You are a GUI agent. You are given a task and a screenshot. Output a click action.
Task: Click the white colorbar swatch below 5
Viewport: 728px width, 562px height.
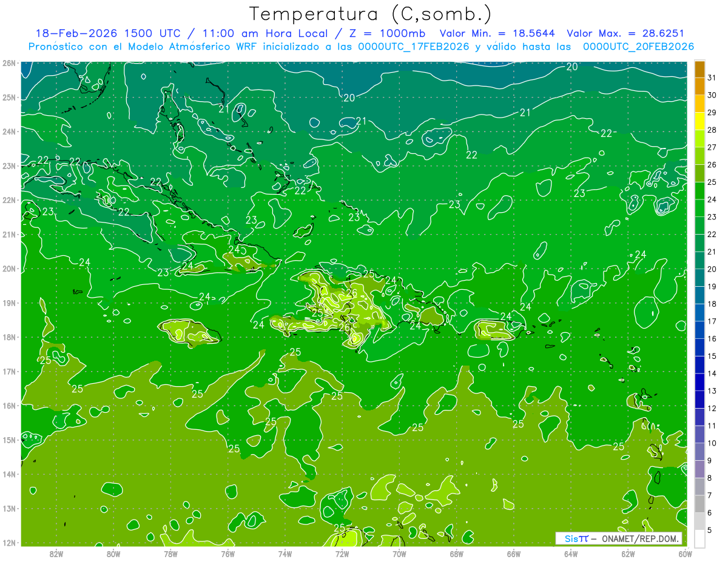coord(699,538)
